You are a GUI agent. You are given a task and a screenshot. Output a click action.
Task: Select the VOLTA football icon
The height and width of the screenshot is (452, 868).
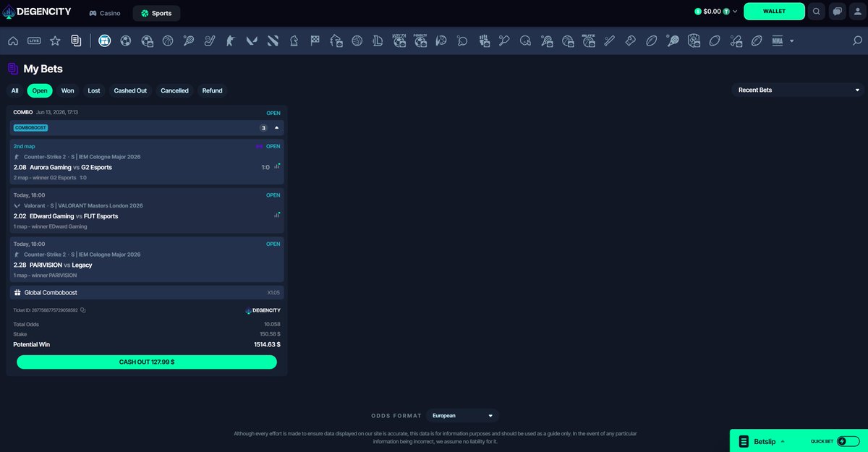tap(399, 41)
